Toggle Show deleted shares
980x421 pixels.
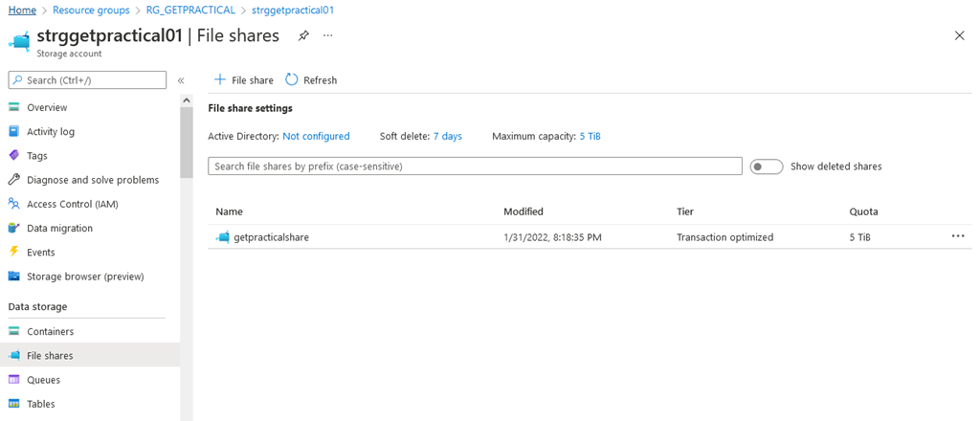click(767, 166)
